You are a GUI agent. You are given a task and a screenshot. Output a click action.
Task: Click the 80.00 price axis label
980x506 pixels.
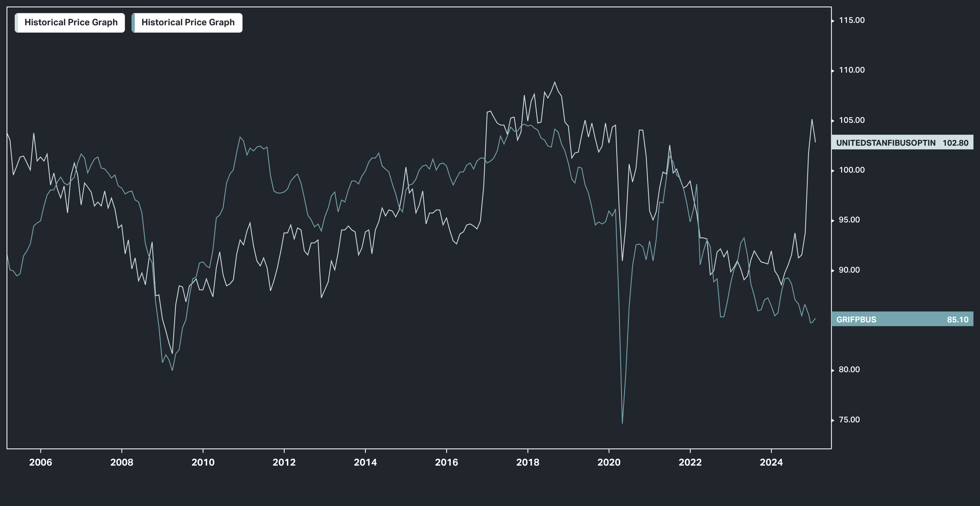coord(849,369)
